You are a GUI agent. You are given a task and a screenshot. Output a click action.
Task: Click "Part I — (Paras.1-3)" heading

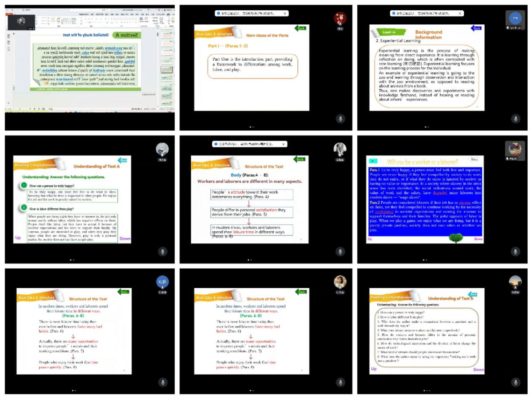click(228, 46)
